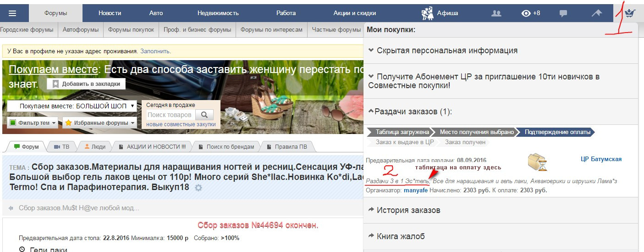Click the clock icon near Гели лаки
This screenshot has height=252, width=644.
22,250
